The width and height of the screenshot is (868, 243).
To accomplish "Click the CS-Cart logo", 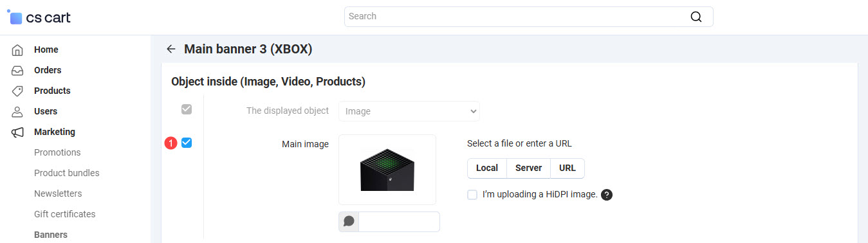I will pos(39,17).
